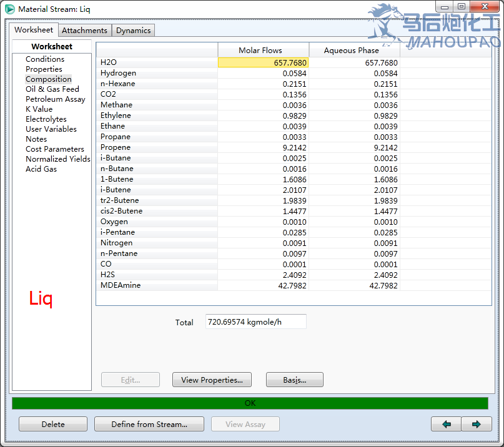Click the Delete button

coord(53,425)
